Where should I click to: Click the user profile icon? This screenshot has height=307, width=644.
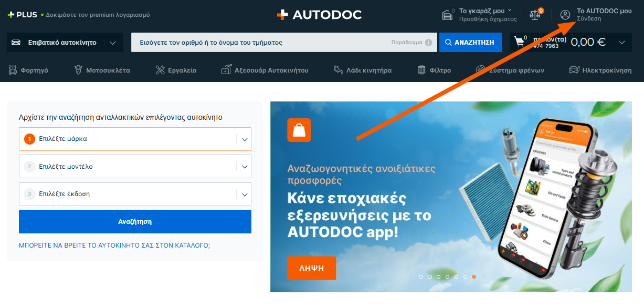(x=565, y=15)
